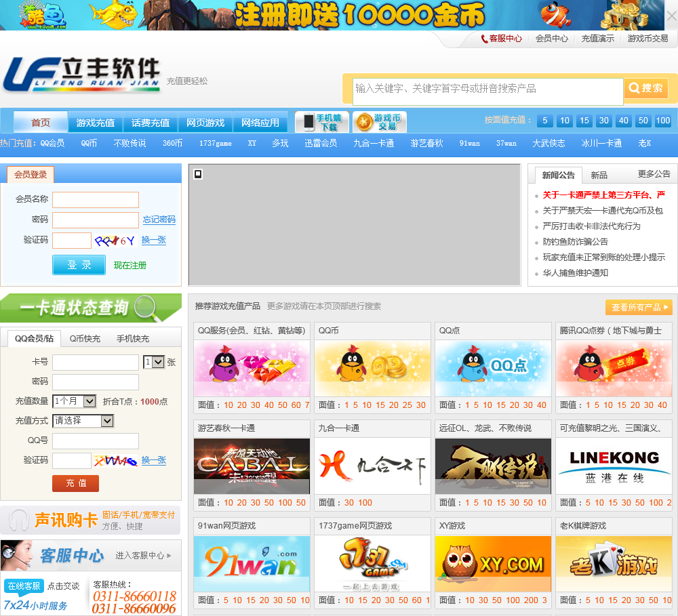Click the broken image icon in the banner area
The width and height of the screenshot is (678, 616).
tap(198, 173)
